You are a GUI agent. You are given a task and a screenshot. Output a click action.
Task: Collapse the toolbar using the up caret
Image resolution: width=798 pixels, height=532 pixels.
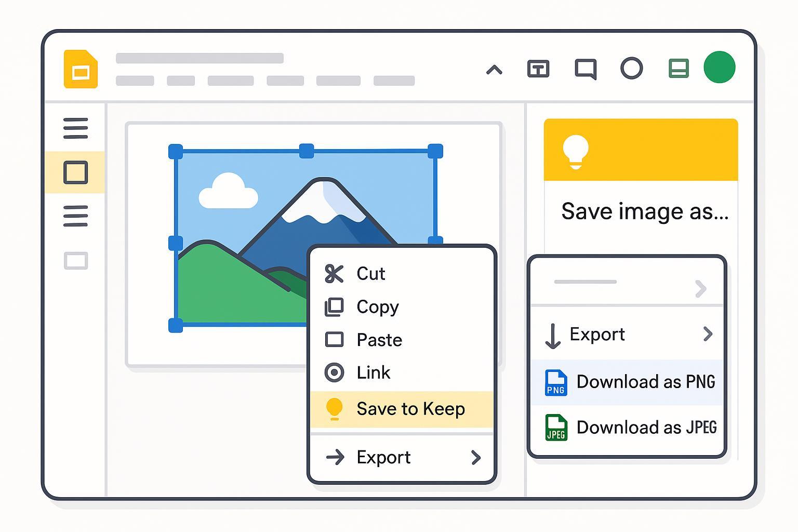pos(494,70)
